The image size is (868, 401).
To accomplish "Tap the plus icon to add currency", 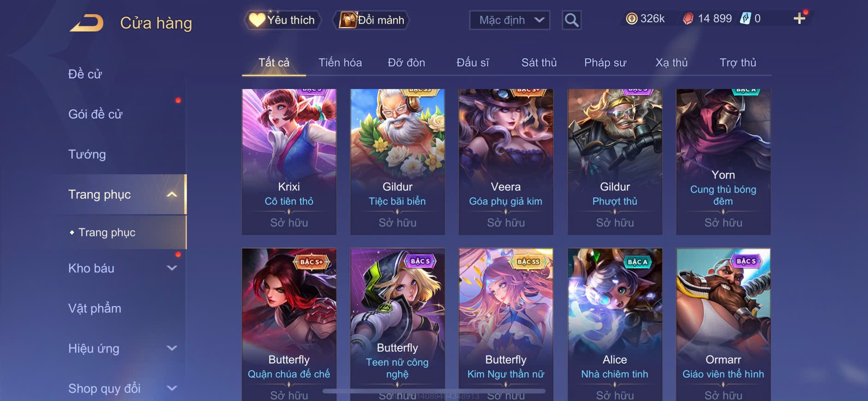I will tap(799, 18).
